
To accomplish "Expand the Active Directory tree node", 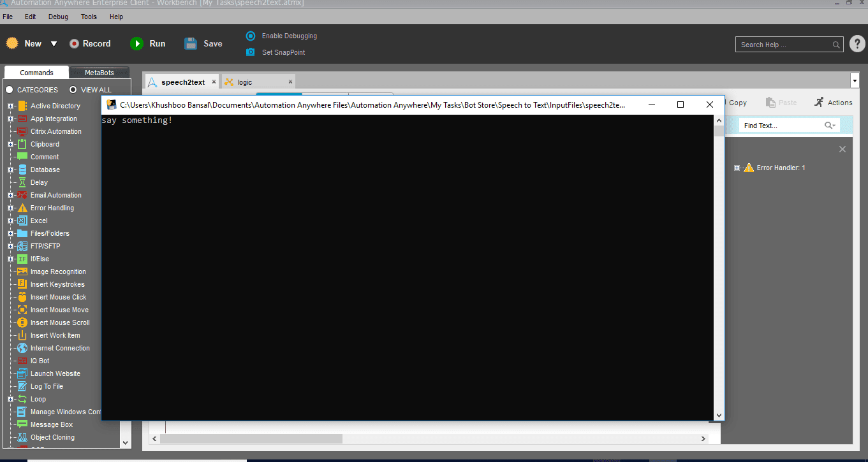I will (10, 106).
